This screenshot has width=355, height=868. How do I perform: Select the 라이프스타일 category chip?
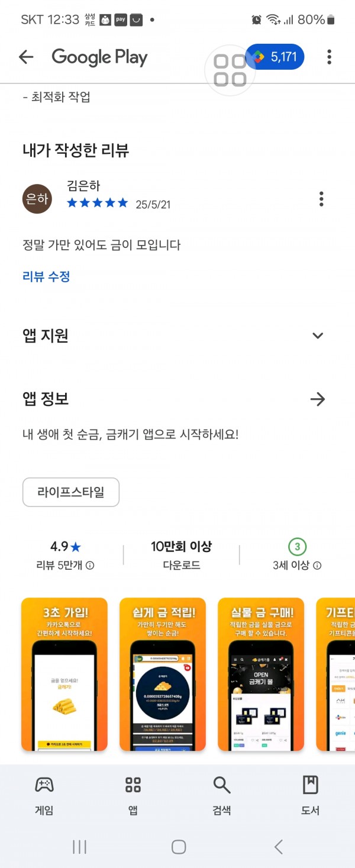(x=71, y=492)
